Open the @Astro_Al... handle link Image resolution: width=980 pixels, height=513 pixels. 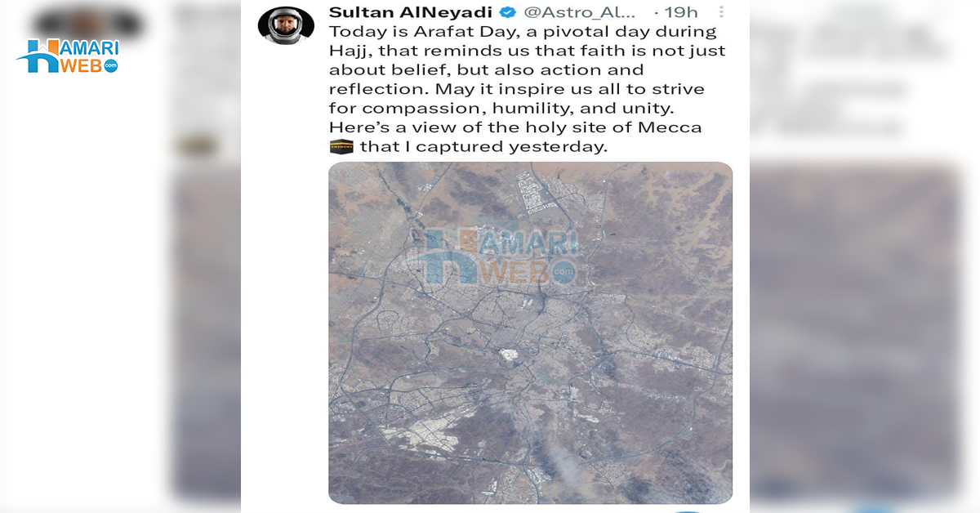click(584, 12)
